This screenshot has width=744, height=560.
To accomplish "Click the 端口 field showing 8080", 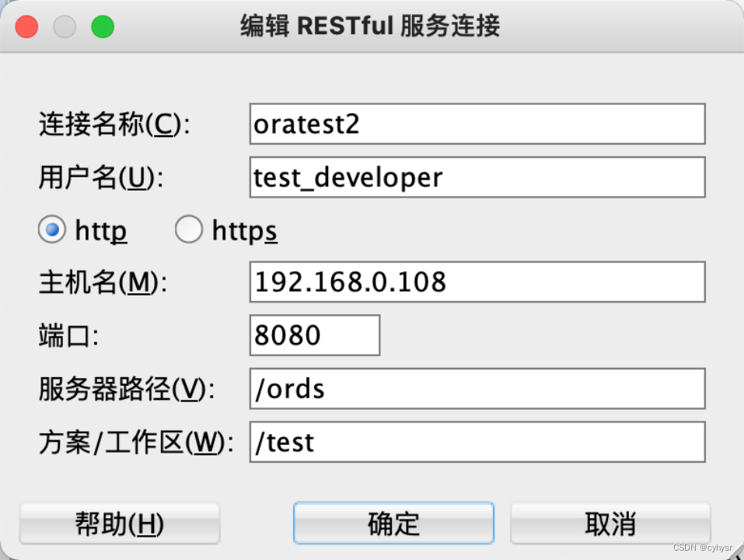I will [x=314, y=335].
